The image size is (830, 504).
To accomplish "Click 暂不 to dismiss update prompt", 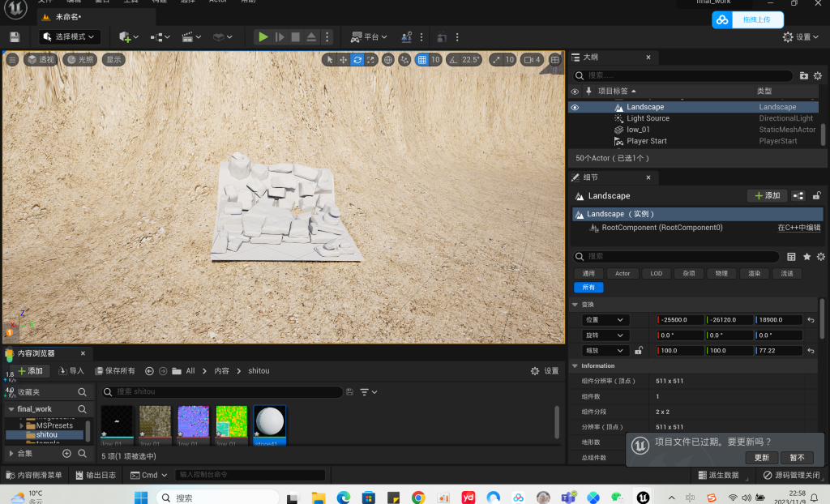I will [x=798, y=458].
